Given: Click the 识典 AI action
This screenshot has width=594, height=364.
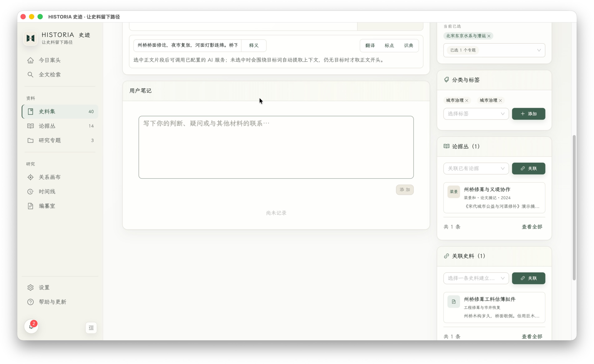Looking at the screenshot, I should 408,46.
